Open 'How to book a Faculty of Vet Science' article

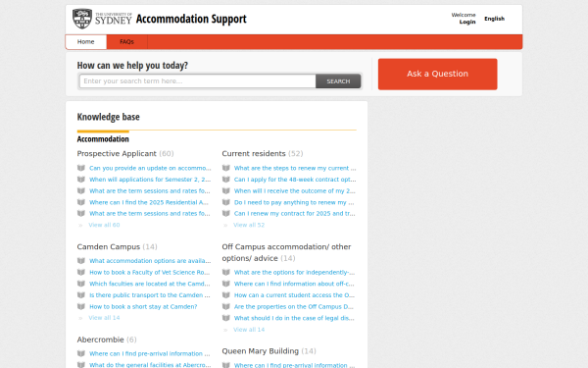[x=150, y=272]
